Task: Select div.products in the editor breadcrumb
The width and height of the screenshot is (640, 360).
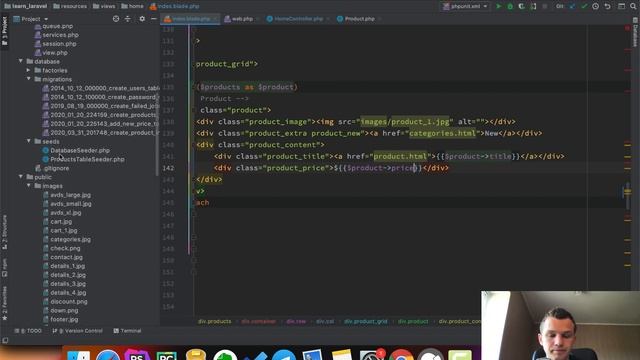Action: tap(215, 321)
